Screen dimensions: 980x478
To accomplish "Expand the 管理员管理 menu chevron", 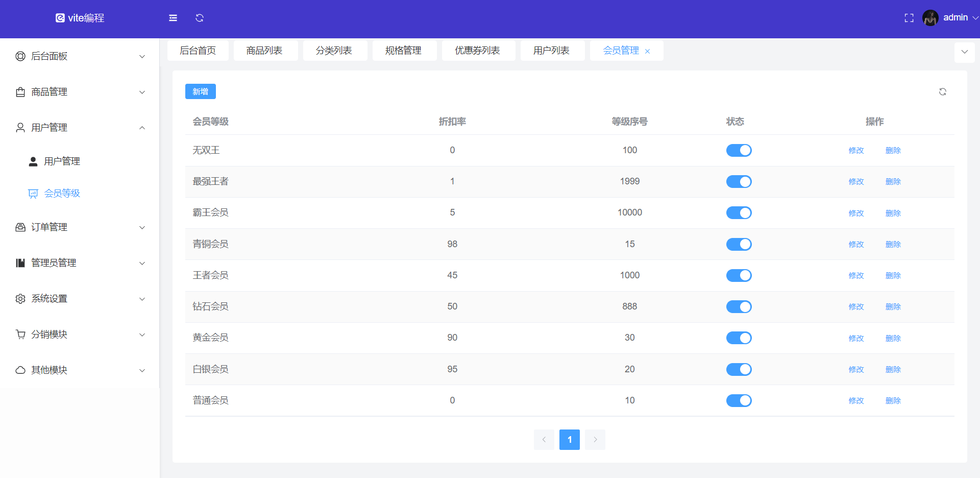I will (x=142, y=264).
